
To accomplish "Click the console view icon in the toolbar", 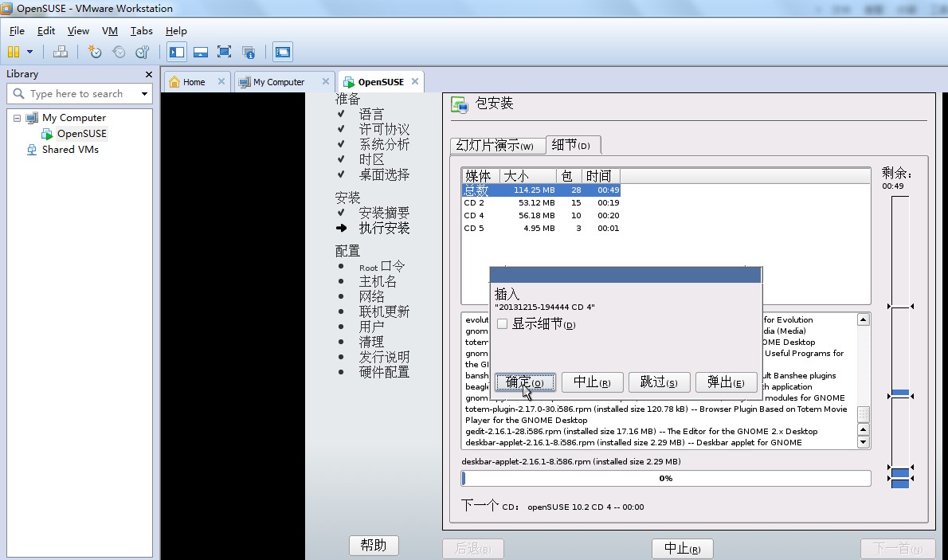I will click(x=282, y=52).
